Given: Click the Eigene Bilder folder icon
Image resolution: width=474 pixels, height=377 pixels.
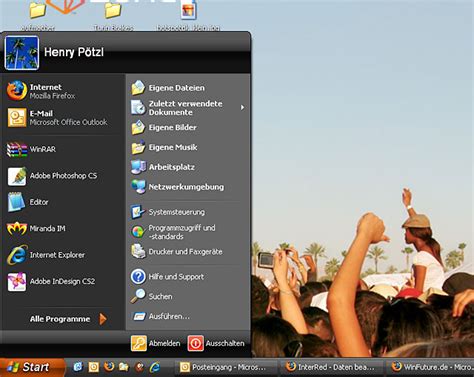Looking at the screenshot, I should point(138,128).
